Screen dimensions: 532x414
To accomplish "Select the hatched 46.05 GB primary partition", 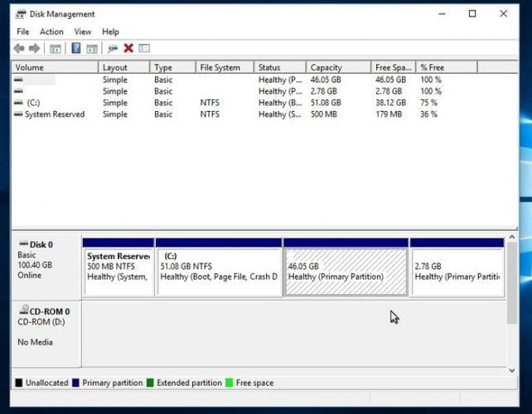I will tap(346, 268).
